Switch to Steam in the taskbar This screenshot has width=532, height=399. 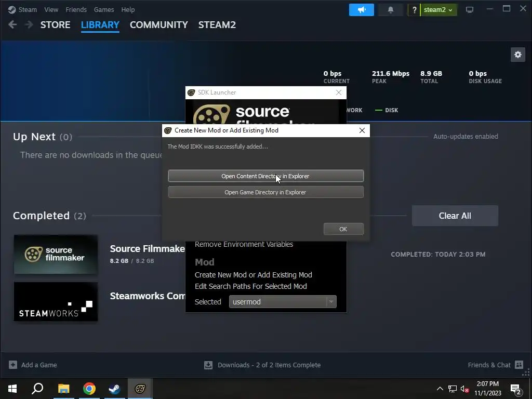(x=114, y=389)
